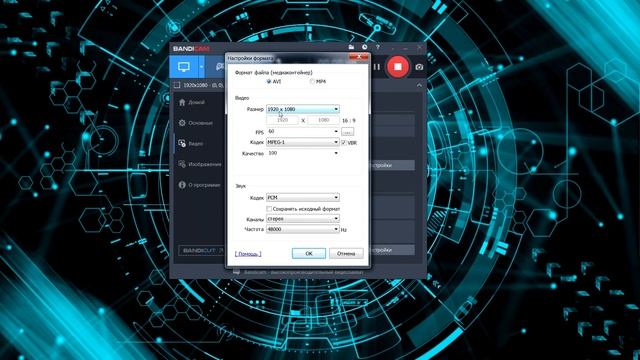Click the width field showing 1920
This screenshot has height=360, width=640.
282,120
